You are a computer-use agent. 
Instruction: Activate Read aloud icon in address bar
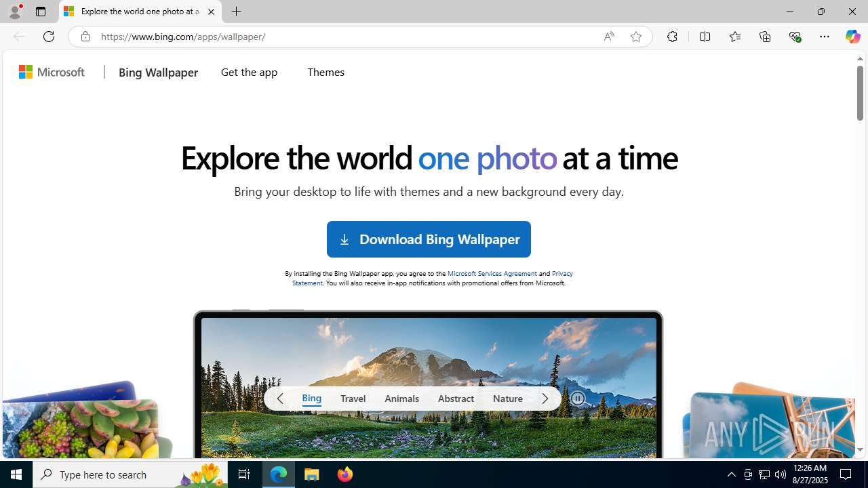609,37
